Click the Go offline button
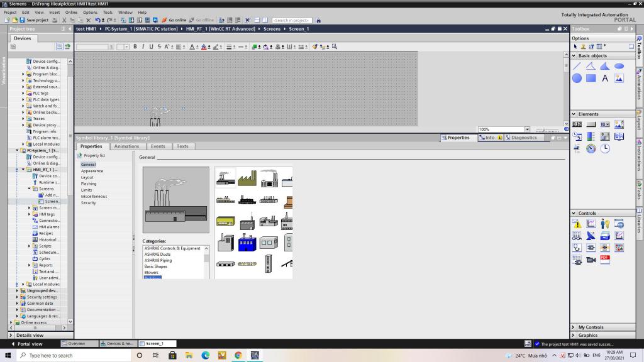Viewport: 644px width, 362px height. [x=202, y=20]
